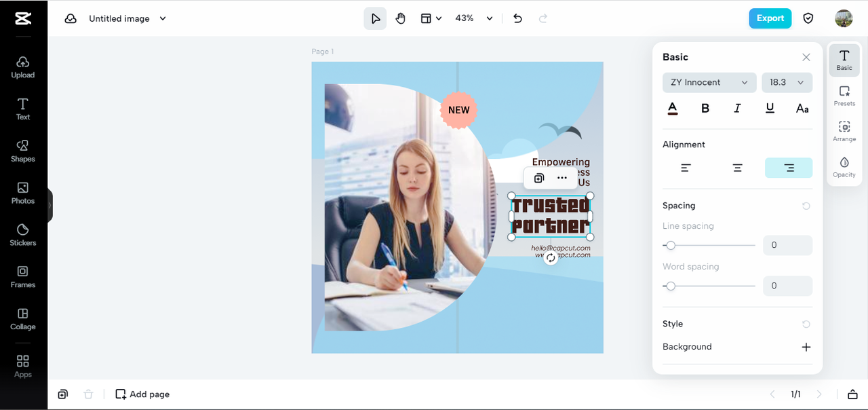
Task: Open the Collage panel
Action: point(23,318)
